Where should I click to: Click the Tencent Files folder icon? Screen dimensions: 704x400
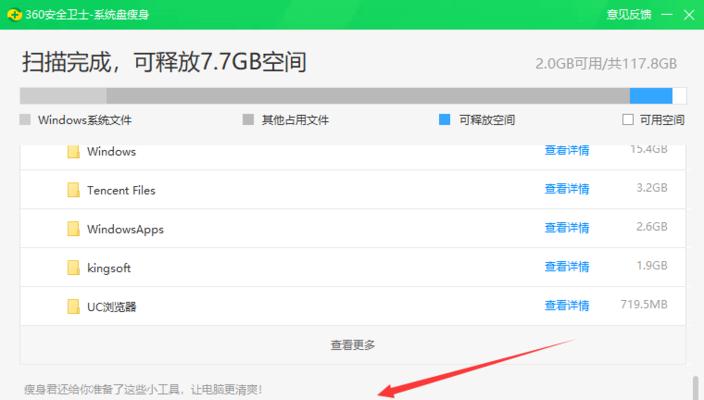73,190
